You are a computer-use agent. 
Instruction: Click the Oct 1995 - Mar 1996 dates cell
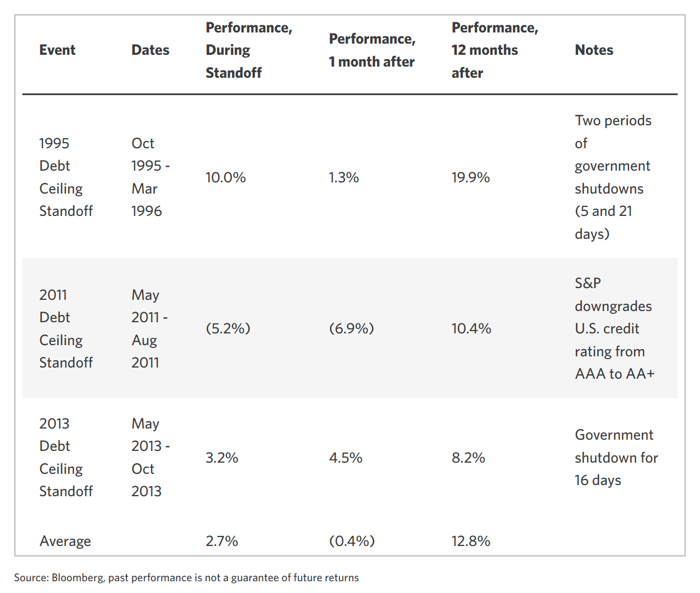[150, 177]
